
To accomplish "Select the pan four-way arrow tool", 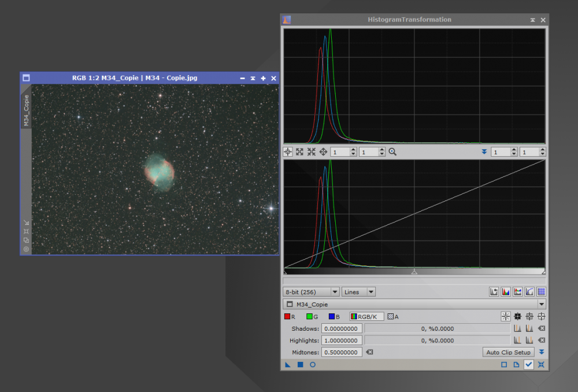I will [x=323, y=152].
